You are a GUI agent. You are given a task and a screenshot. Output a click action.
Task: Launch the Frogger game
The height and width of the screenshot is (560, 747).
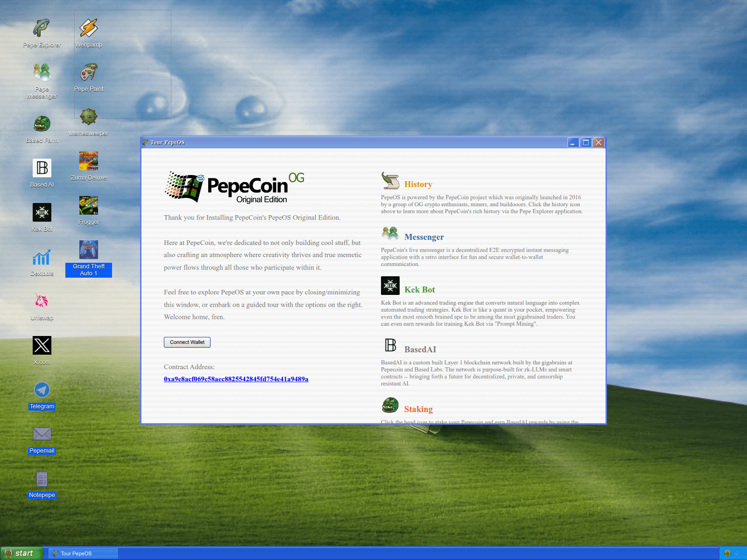pos(88,205)
